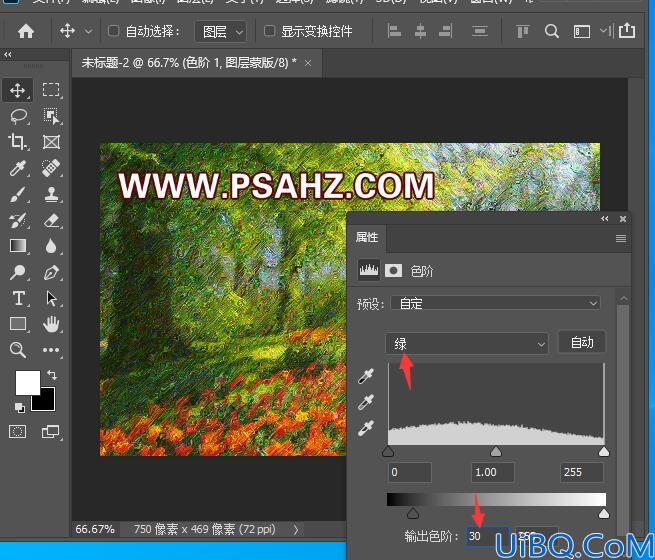655x560 pixels.
Task: Select the Clone Stamp tool
Action: pos(51,195)
